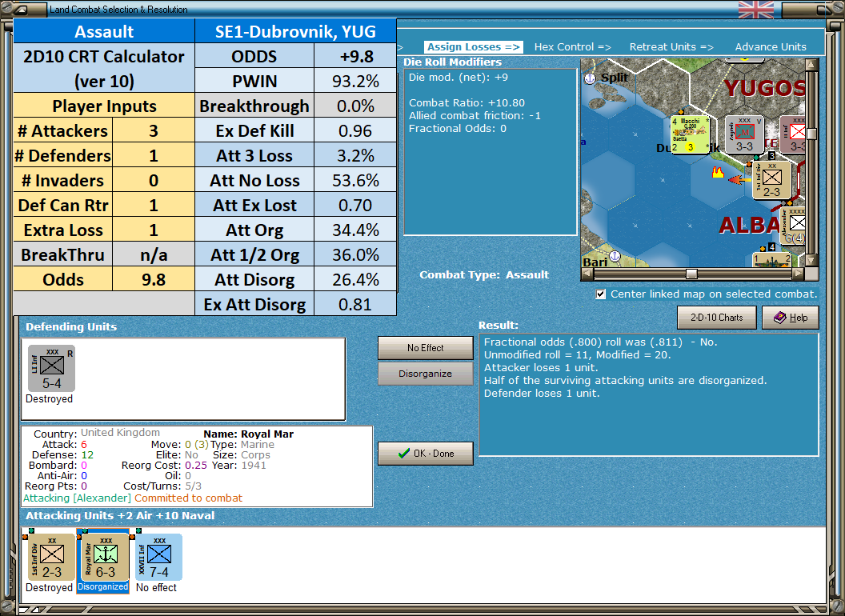
Task: Click the 6(4) unit counter near Albania
Action: [795, 226]
